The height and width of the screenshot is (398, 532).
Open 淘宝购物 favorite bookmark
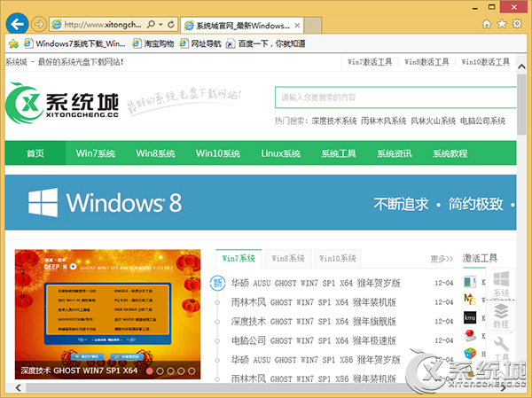pos(153,43)
